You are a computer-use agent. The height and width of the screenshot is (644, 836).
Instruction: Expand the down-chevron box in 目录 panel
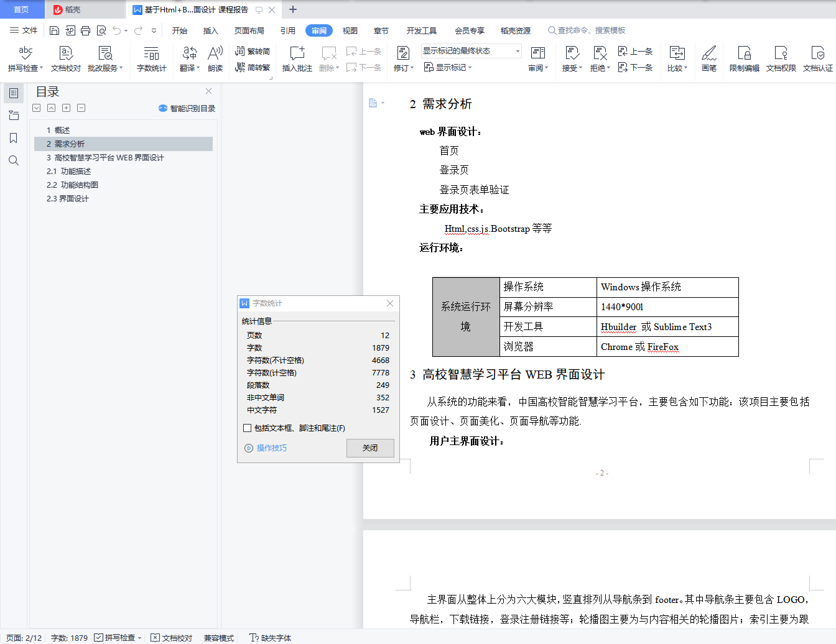tap(37, 108)
